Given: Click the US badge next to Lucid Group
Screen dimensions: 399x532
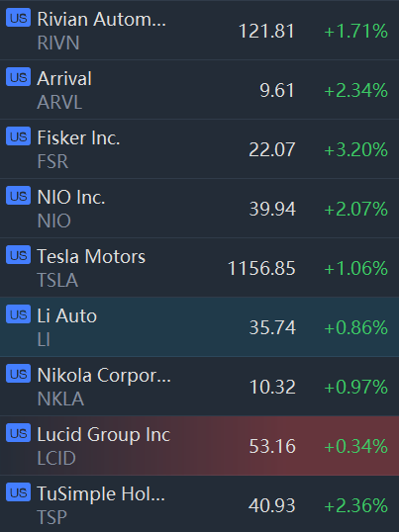Looking at the screenshot, I should [x=19, y=433].
